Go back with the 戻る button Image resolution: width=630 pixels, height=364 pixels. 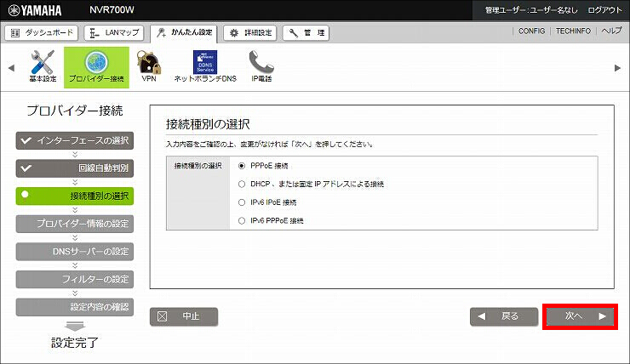tap(504, 316)
